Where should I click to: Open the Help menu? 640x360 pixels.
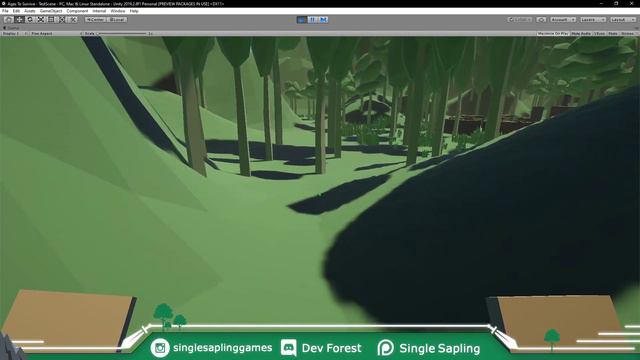tap(134, 11)
